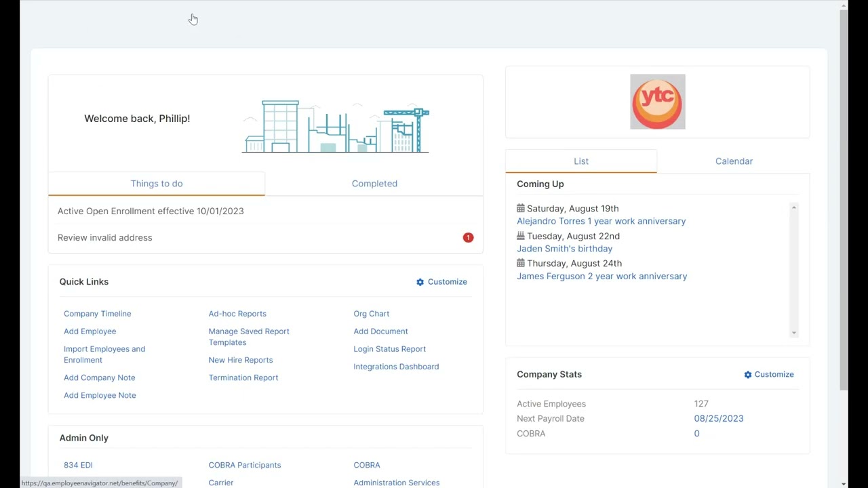Viewport: 868px width, 488px height.
Task: Open the 834 EDI admin link
Action: (x=78, y=465)
